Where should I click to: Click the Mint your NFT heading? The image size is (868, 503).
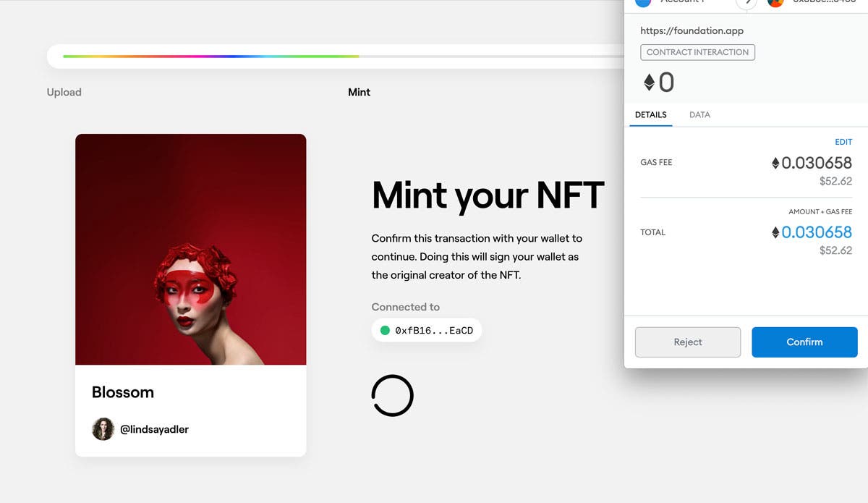click(488, 195)
